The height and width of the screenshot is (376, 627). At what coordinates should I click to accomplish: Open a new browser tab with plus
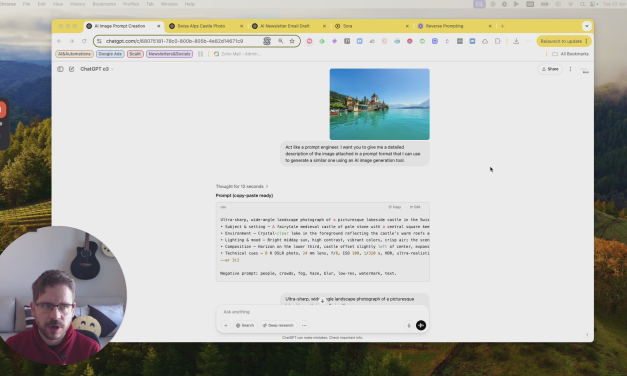coord(502,26)
